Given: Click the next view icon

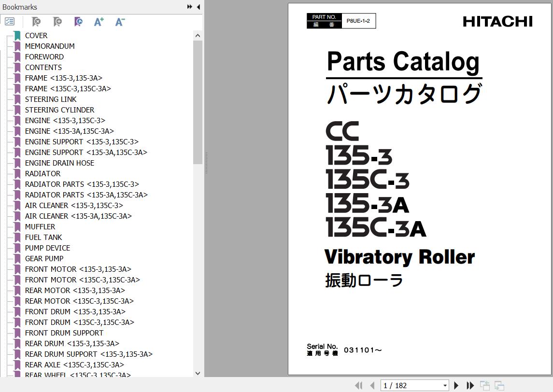Looking at the screenshot, I should coord(499,386).
